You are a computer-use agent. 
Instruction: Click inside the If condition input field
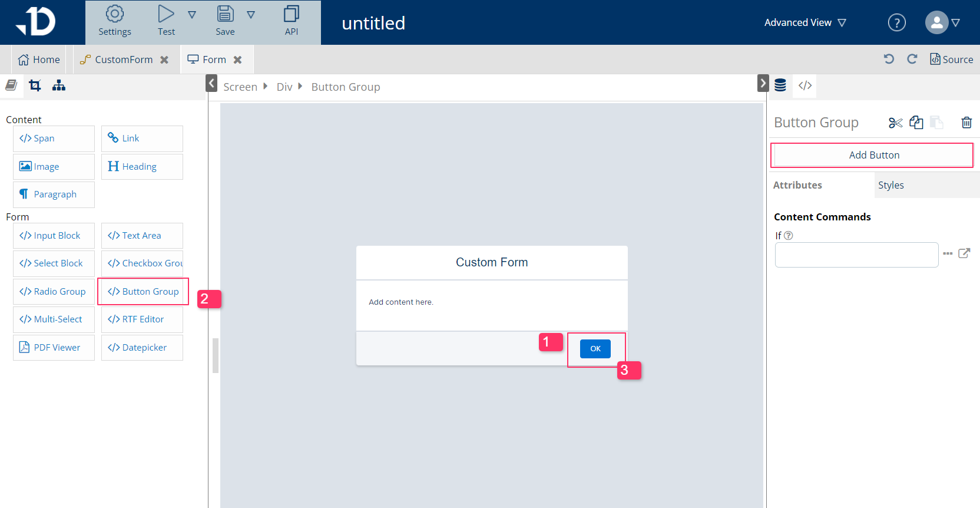856,254
